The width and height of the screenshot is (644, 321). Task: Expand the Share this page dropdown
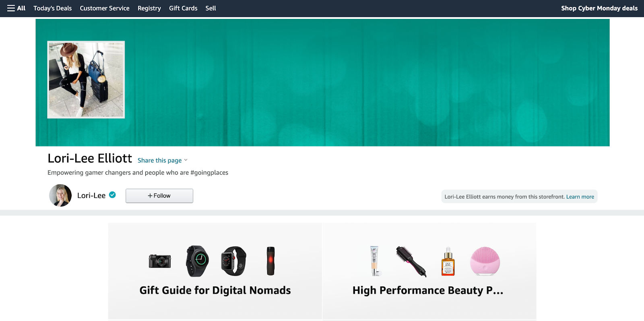[163, 160]
